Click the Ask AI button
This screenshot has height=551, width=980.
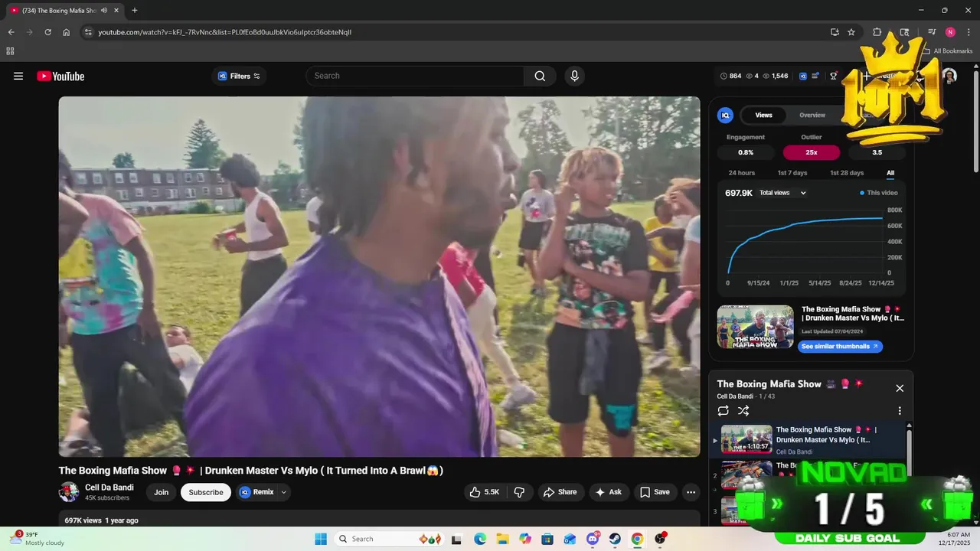click(609, 492)
